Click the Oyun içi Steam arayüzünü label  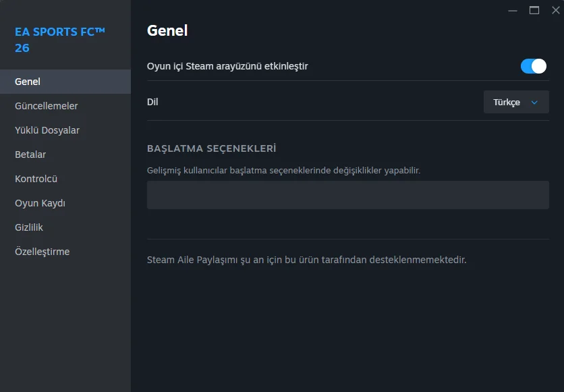pyautogui.click(x=227, y=66)
